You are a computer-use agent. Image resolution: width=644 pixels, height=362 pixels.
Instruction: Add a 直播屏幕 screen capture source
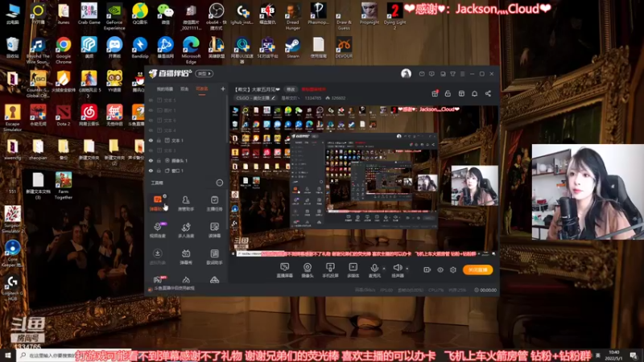284,270
